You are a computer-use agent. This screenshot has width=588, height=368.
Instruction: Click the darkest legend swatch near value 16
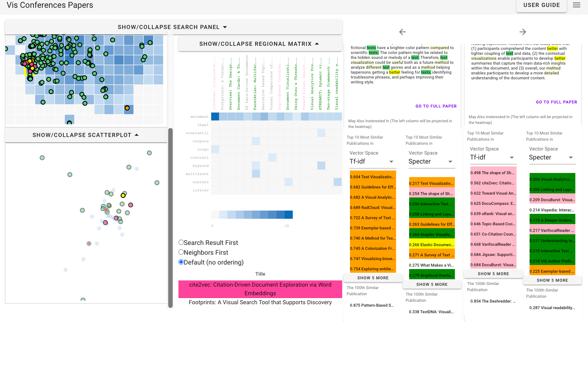pos(289,215)
